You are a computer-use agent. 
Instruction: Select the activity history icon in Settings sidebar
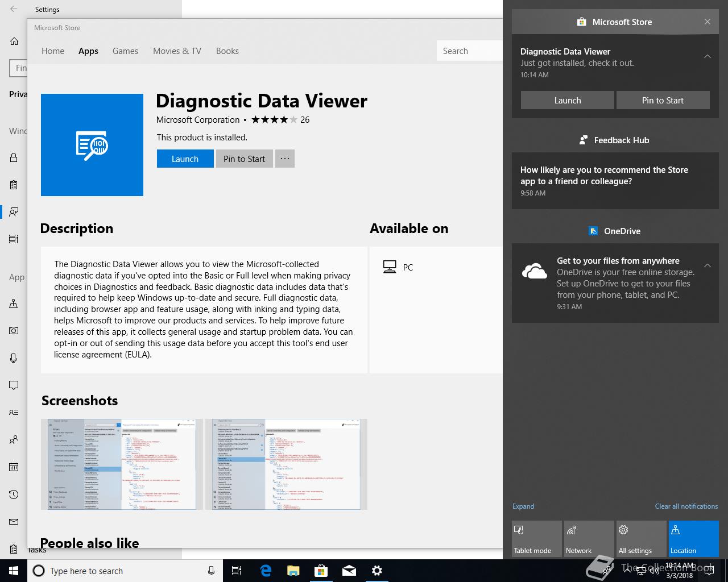coord(14,239)
